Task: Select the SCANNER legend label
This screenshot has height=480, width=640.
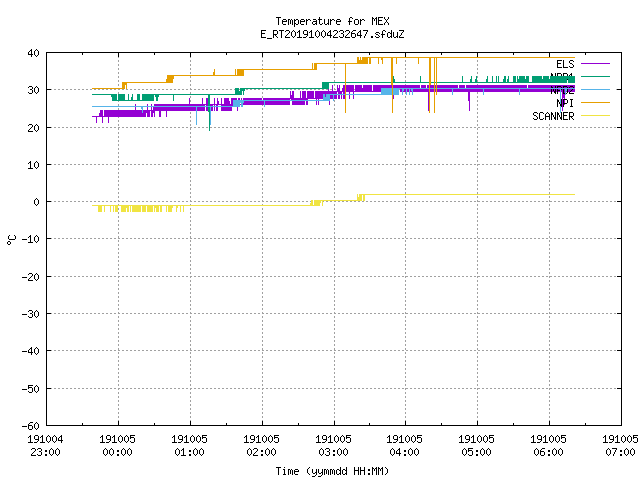Action: tap(553, 116)
